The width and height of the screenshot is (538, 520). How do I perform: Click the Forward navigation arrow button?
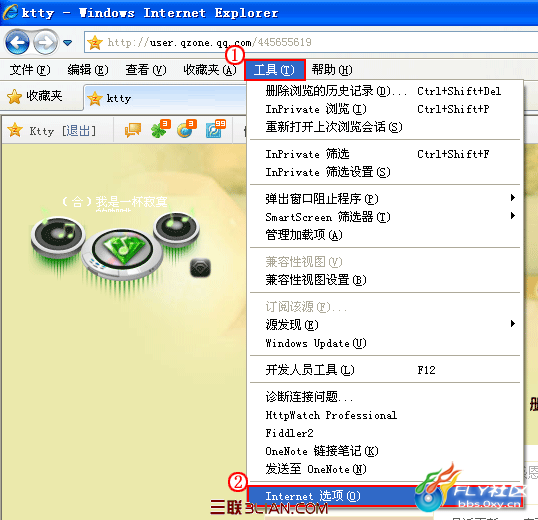coord(46,42)
